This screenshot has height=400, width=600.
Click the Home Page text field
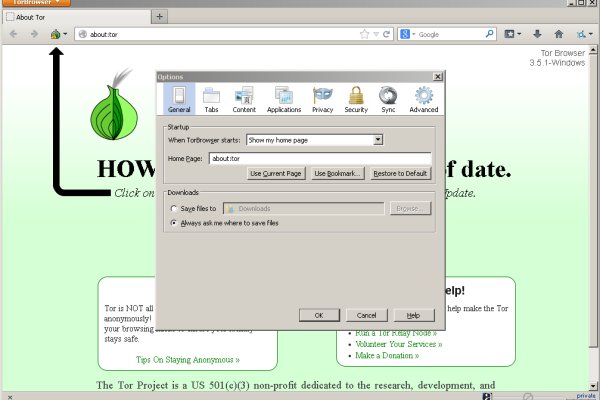[x=320, y=158]
